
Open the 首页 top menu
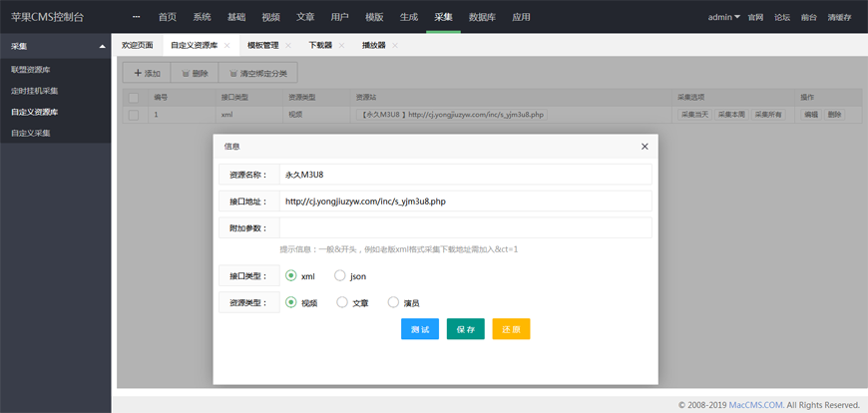click(168, 17)
